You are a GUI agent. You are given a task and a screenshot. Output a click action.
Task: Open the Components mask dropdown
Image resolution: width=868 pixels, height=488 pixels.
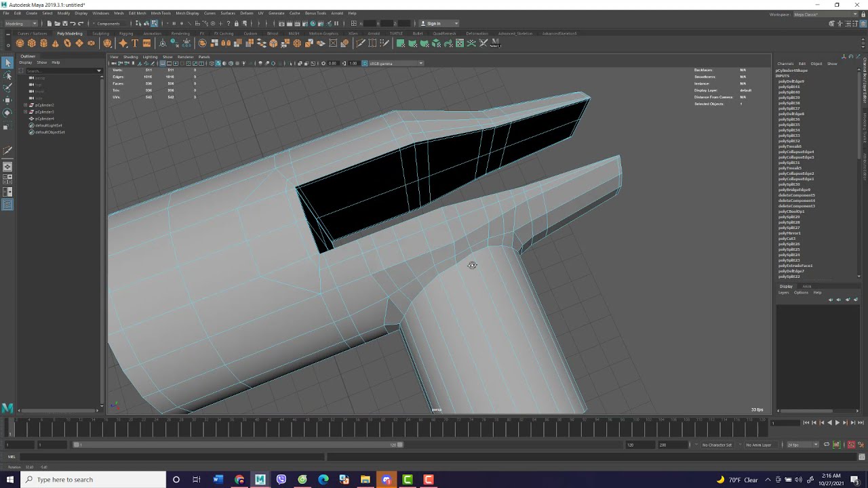tap(111, 24)
